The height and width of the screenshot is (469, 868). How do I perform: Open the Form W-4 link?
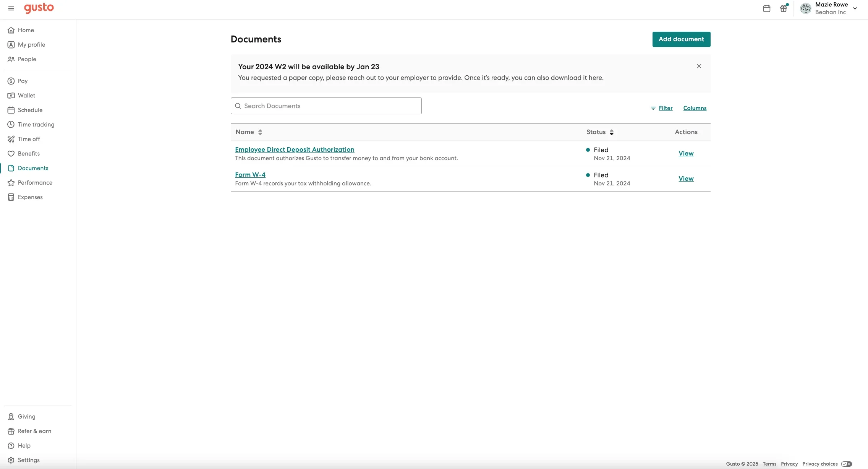(x=250, y=175)
